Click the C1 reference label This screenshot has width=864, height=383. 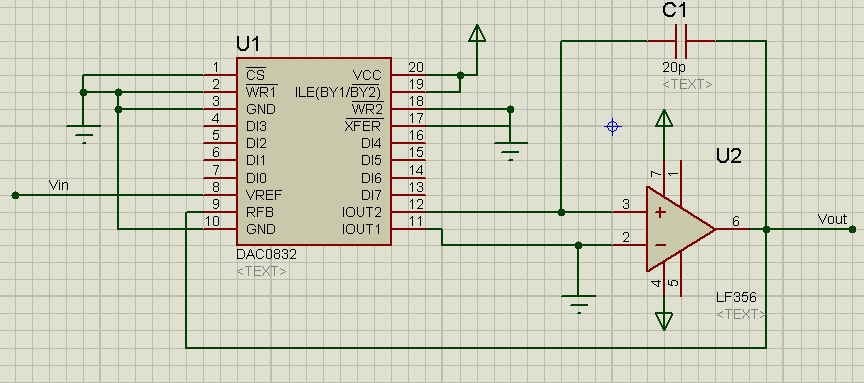674,10
